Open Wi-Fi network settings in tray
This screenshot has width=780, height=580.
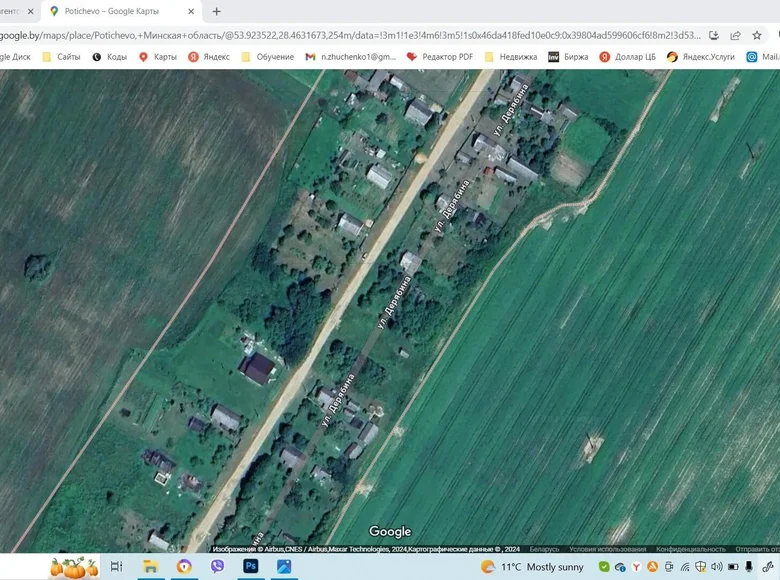(x=685, y=567)
